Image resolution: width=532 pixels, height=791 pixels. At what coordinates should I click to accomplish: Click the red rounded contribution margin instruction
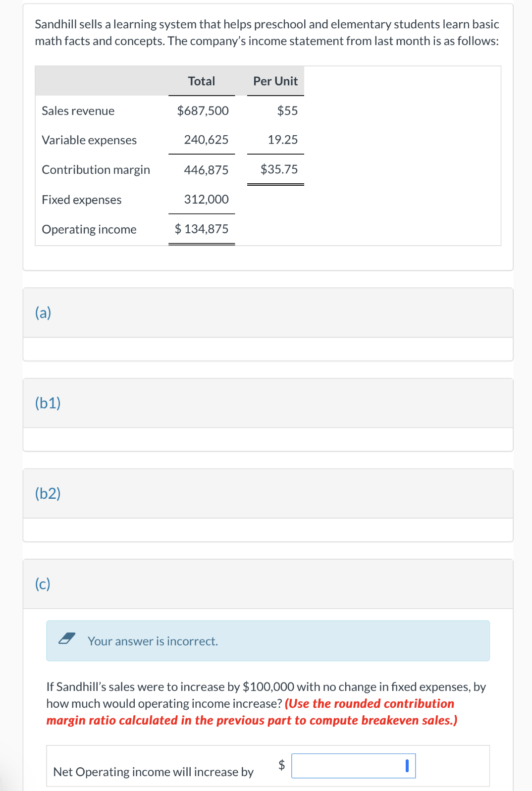pos(252,712)
